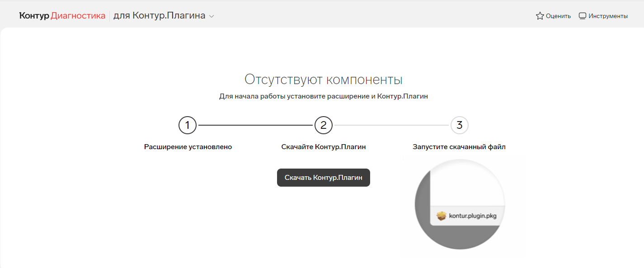Click step circle number 3
The height and width of the screenshot is (268, 644).
pos(460,125)
